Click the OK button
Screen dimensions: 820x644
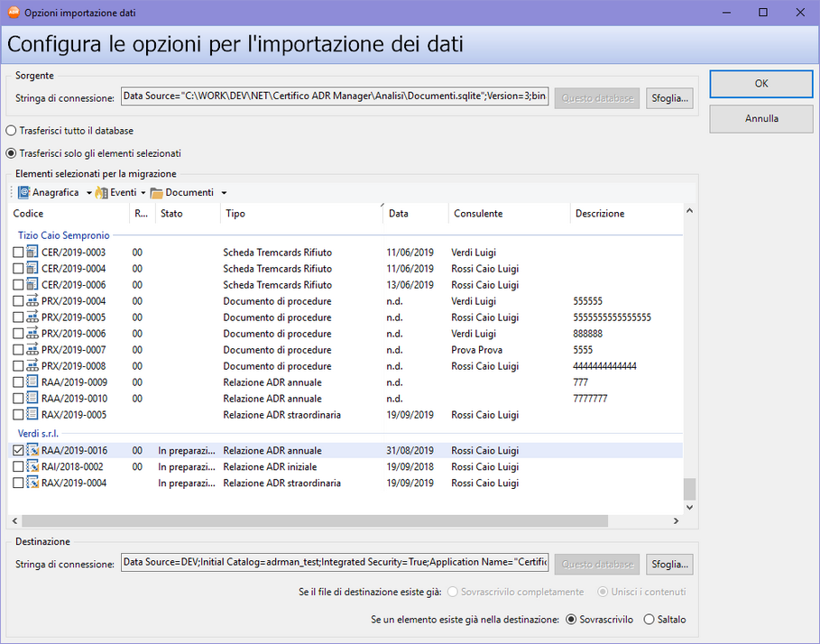761,83
